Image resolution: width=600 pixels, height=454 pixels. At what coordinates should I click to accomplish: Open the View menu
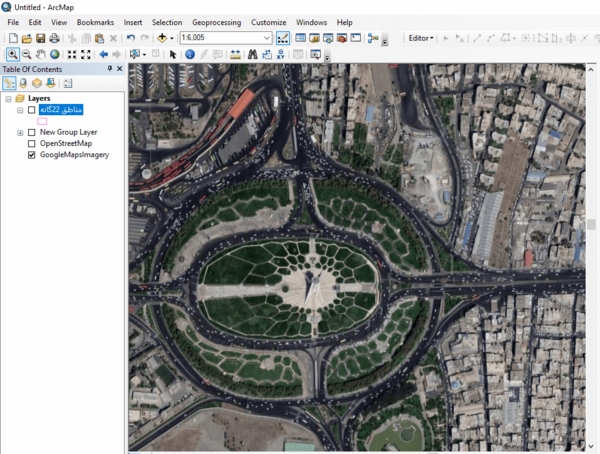(x=59, y=22)
